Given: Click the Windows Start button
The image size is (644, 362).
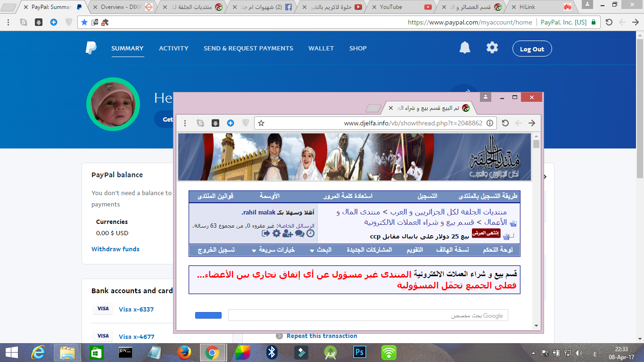Looking at the screenshot, I should click(x=12, y=353).
